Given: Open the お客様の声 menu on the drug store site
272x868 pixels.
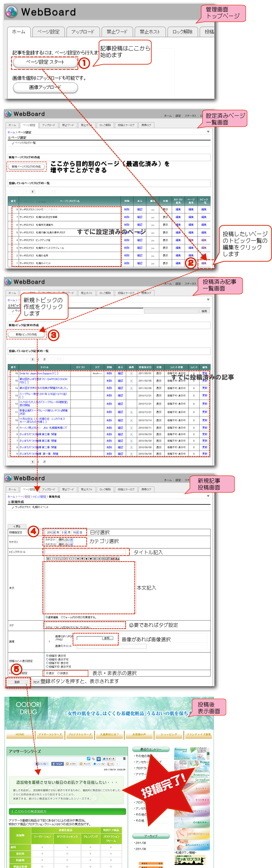Looking at the screenshot, I should click(x=139, y=734).
